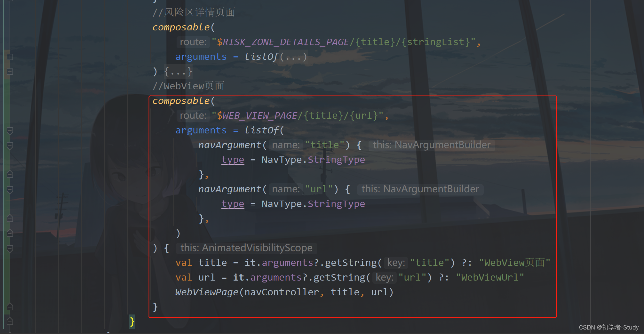Click string "WebView页面" default value
Screen dimensions: 644x334
click(x=515, y=263)
